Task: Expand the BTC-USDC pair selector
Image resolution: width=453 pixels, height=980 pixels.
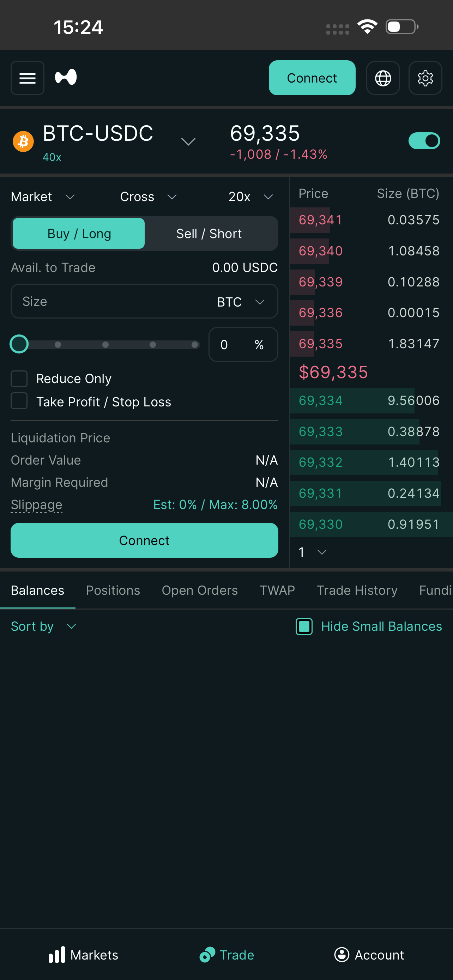Action: (188, 141)
